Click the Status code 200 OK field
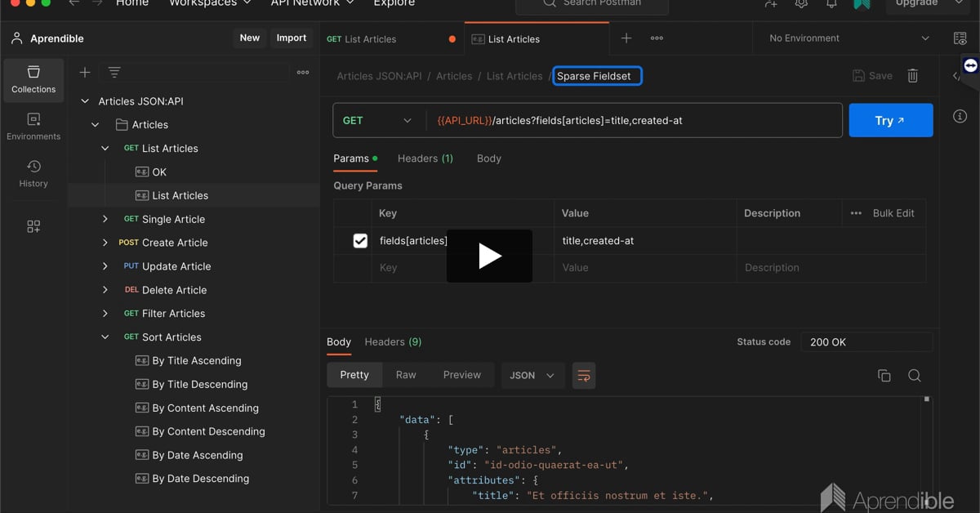The width and height of the screenshot is (980, 513). tap(866, 342)
